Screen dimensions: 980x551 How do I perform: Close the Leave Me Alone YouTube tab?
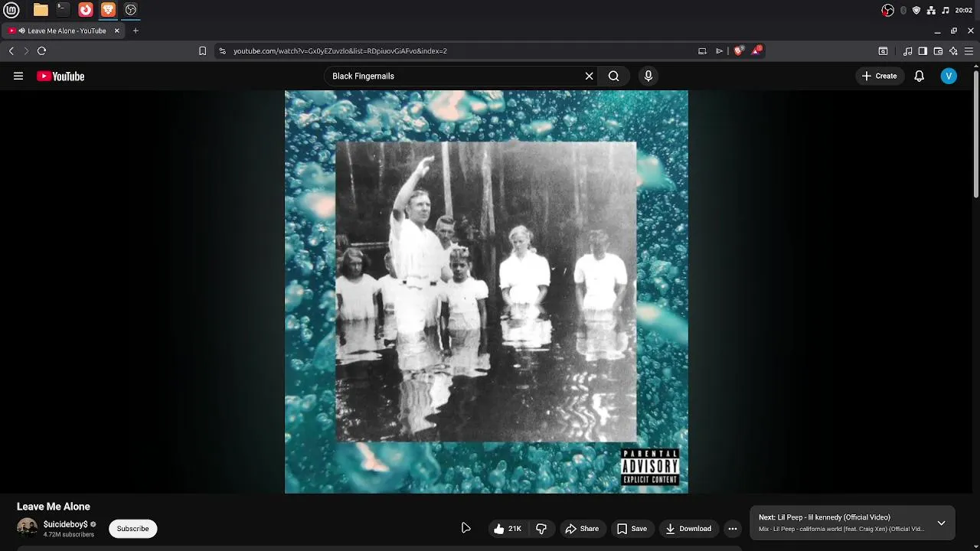point(117,31)
